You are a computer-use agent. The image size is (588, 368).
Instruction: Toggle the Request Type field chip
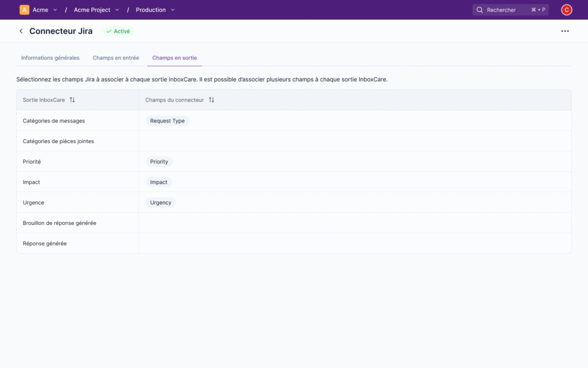[167, 120]
